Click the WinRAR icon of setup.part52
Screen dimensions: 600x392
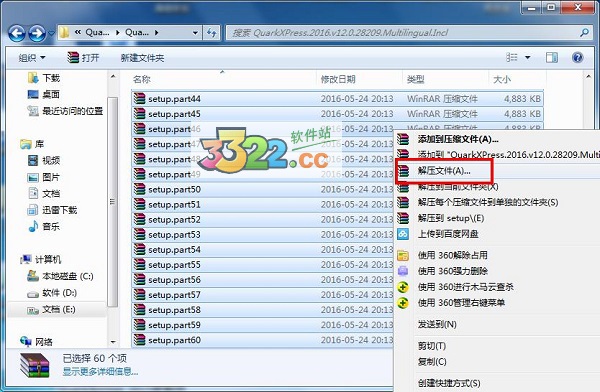click(140, 219)
